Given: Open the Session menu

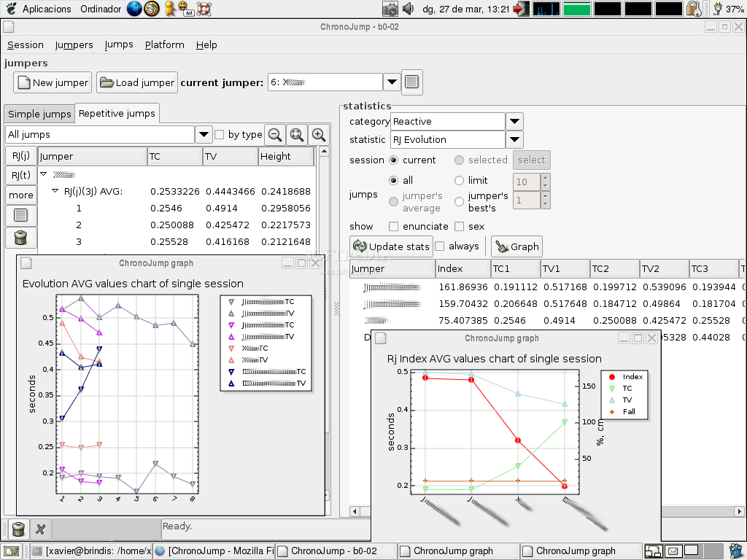Looking at the screenshot, I should pyautogui.click(x=26, y=44).
